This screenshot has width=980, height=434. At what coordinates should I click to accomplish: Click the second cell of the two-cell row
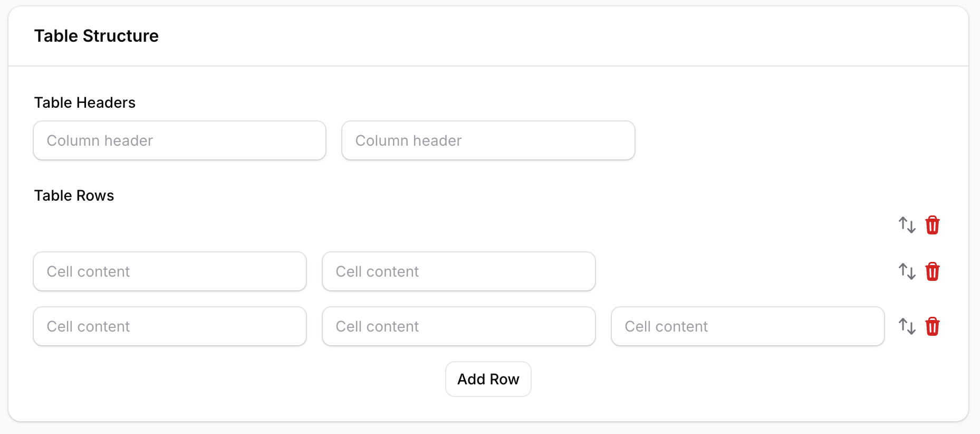pos(458,271)
